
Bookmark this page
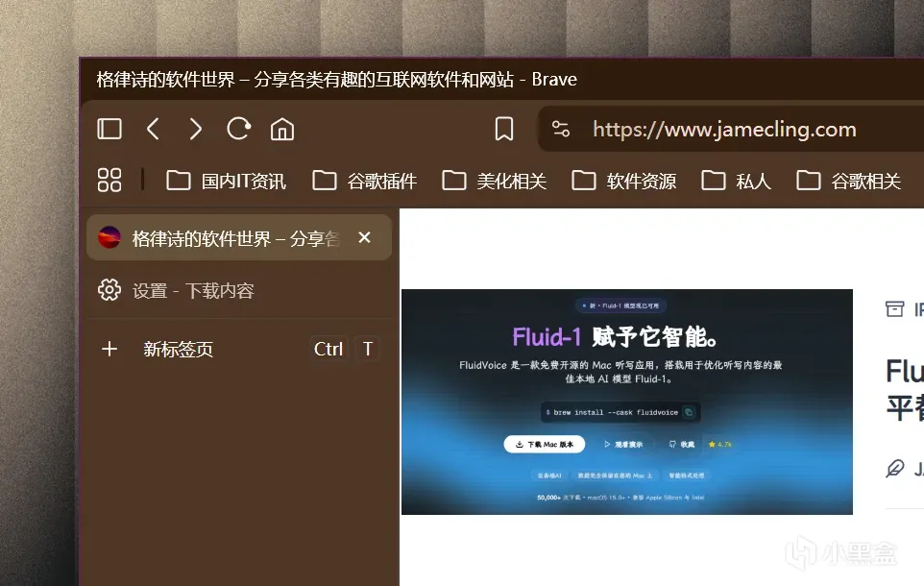504,129
